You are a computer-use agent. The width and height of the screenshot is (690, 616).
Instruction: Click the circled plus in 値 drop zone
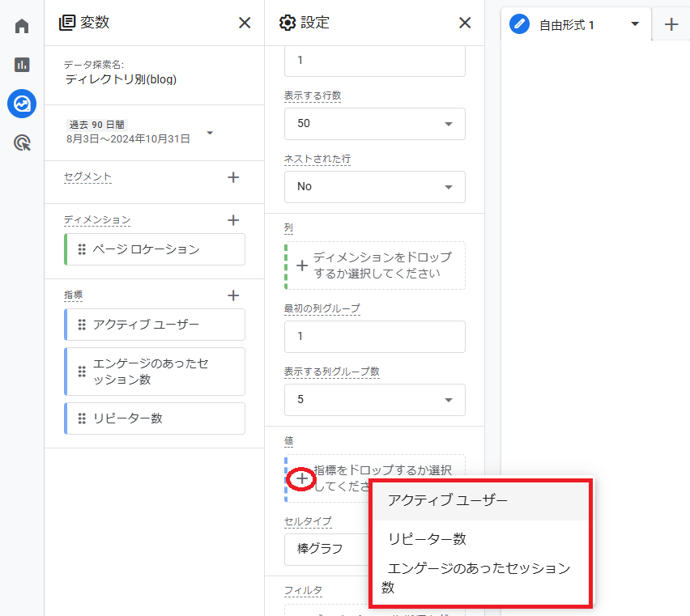[301, 479]
